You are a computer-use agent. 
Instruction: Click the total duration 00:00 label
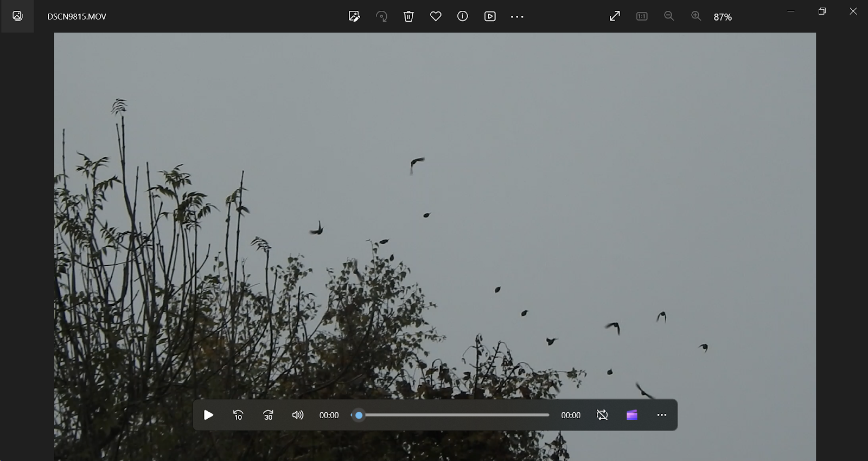tap(571, 415)
